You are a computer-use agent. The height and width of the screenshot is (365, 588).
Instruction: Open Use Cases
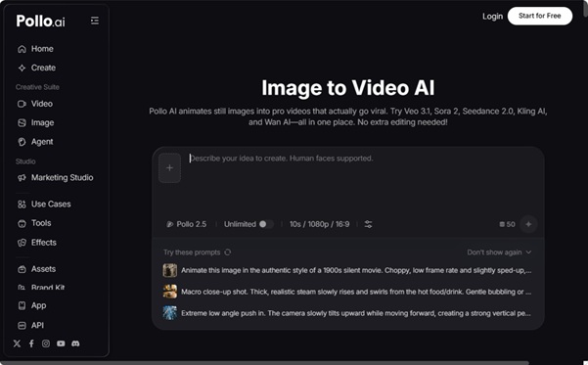(44, 205)
